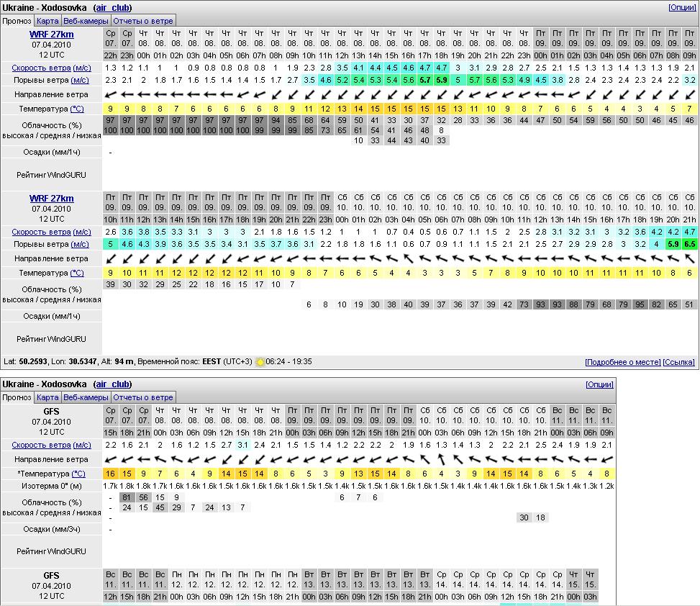Open WRF 27km link above Температура 9 9 8 row

(x=51, y=34)
